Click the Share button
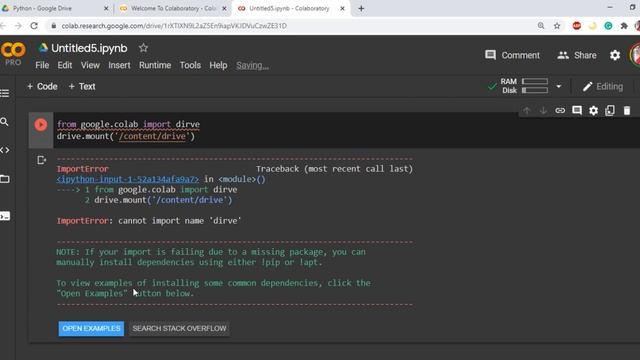The image size is (640, 360). (577, 55)
